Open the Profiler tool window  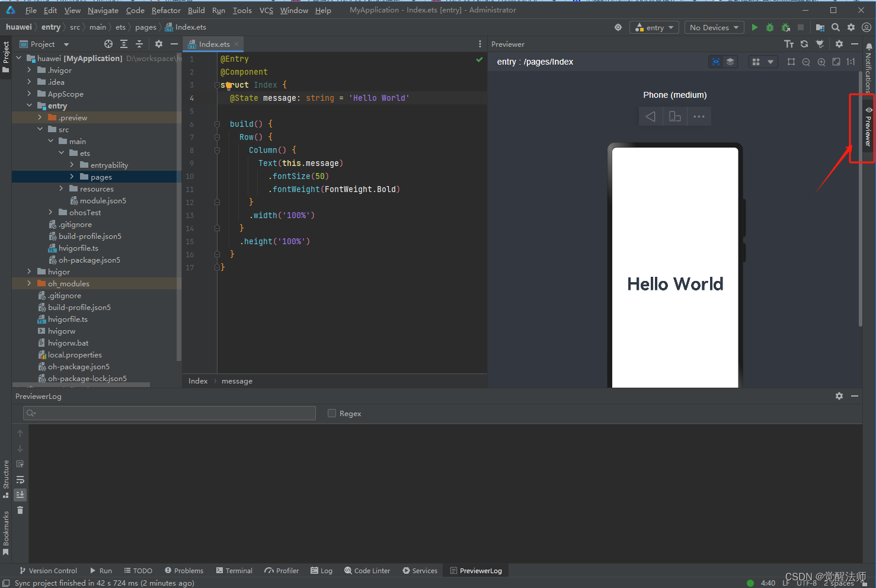coord(282,570)
